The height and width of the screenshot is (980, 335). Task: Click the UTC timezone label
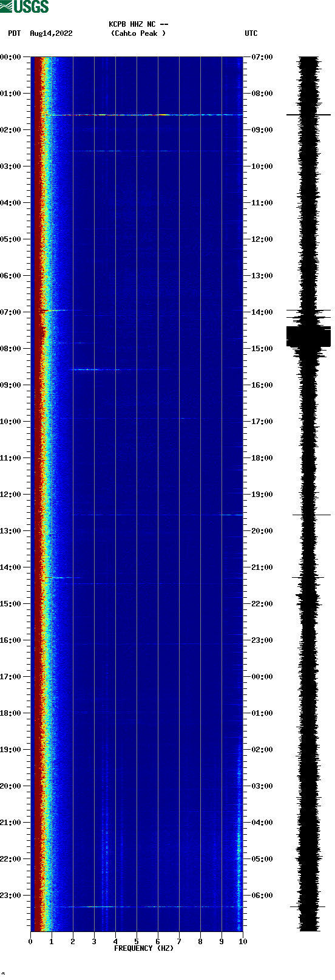pyautogui.click(x=251, y=33)
